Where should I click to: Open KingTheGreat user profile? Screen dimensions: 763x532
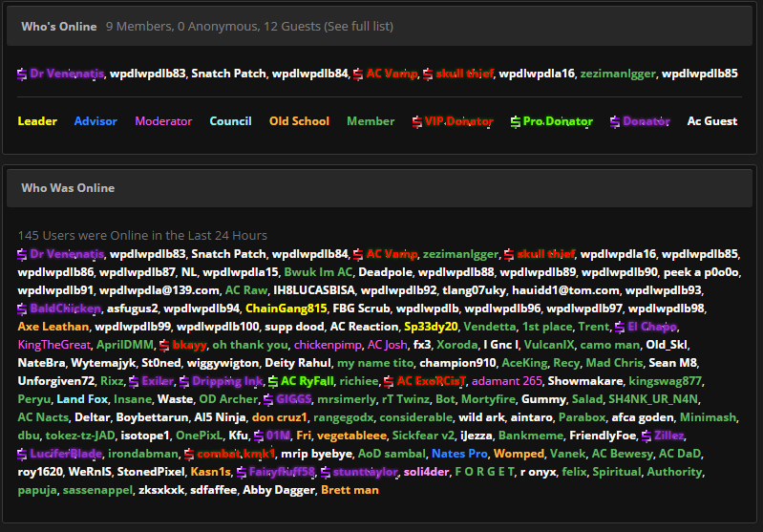(x=54, y=345)
